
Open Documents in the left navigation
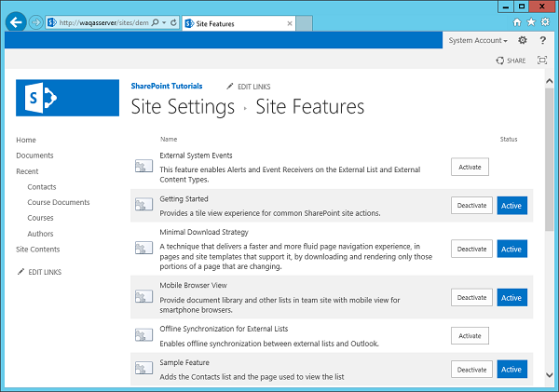[x=34, y=155]
